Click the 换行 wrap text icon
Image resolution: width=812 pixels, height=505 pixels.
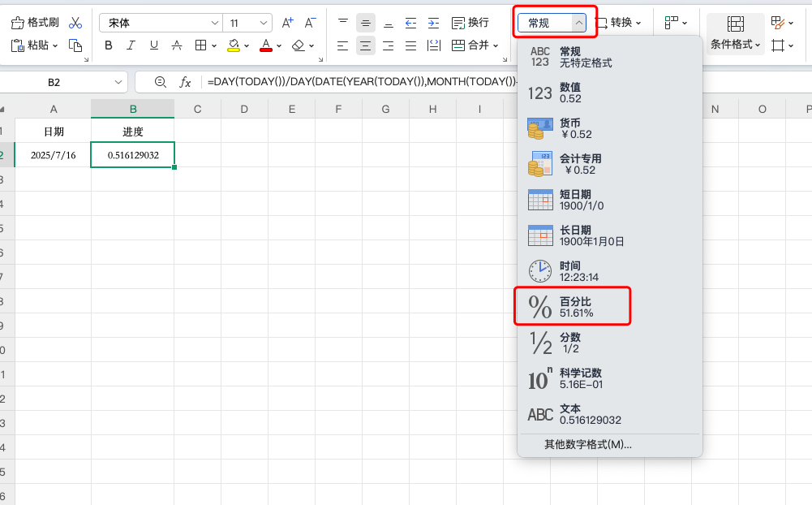460,24
